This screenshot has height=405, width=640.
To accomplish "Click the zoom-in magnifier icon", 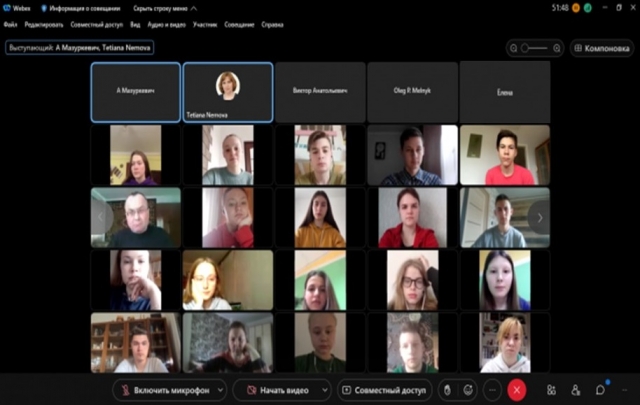I will (557, 48).
